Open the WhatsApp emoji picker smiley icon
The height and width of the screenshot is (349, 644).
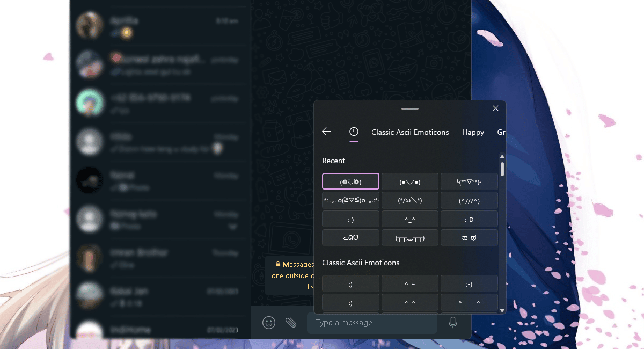click(269, 323)
